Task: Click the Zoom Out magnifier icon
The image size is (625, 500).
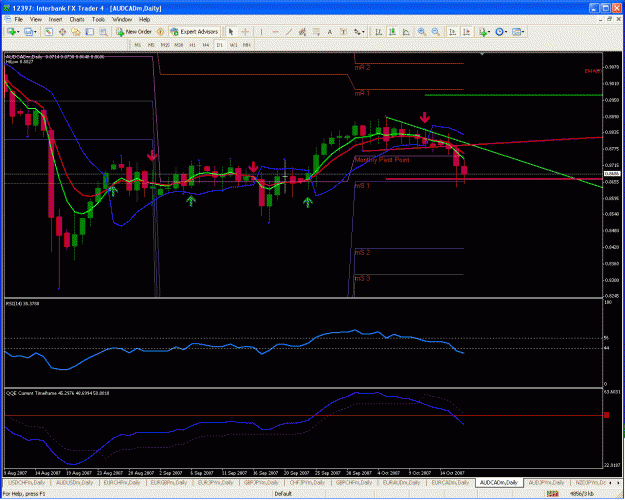Action: tap(436, 32)
